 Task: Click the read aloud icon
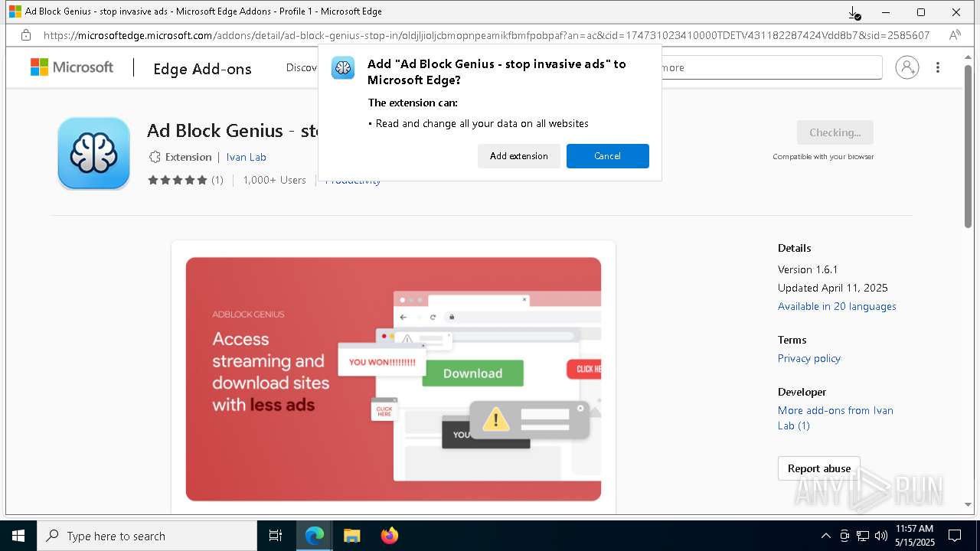pos(955,35)
